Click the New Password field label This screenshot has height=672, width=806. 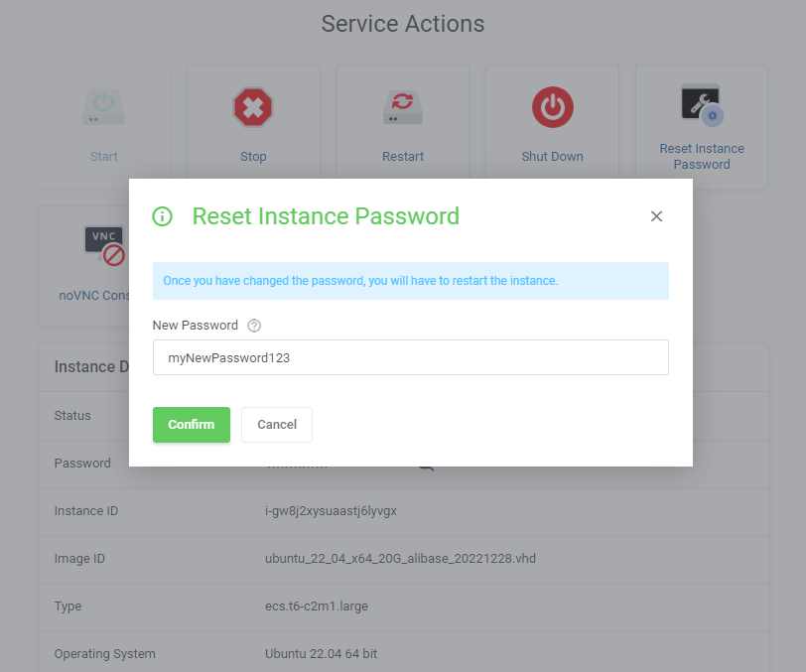(x=196, y=326)
